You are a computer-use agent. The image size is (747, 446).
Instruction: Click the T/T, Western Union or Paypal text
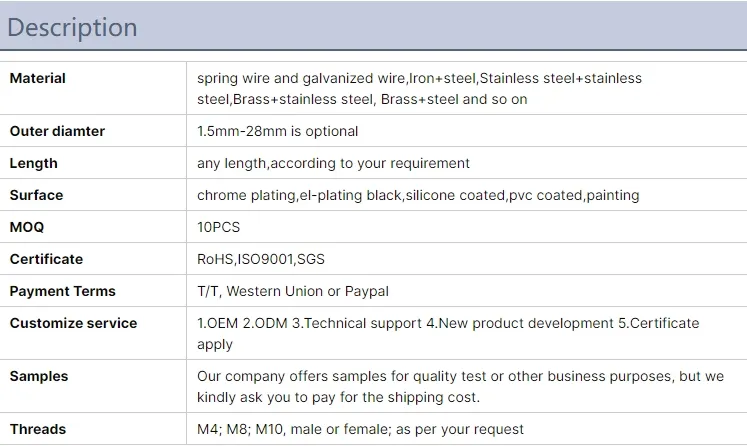click(x=293, y=291)
